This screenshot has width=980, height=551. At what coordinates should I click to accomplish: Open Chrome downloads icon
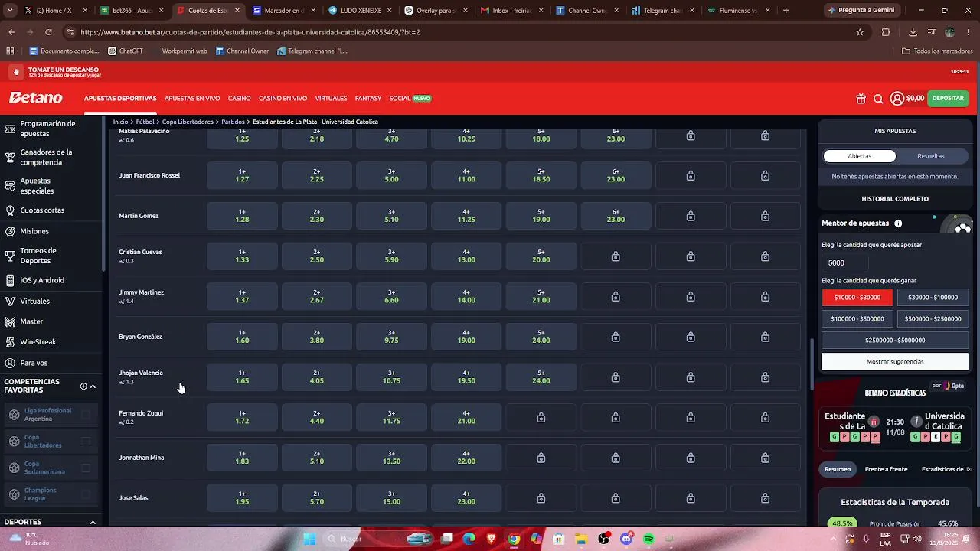click(913, 32)
